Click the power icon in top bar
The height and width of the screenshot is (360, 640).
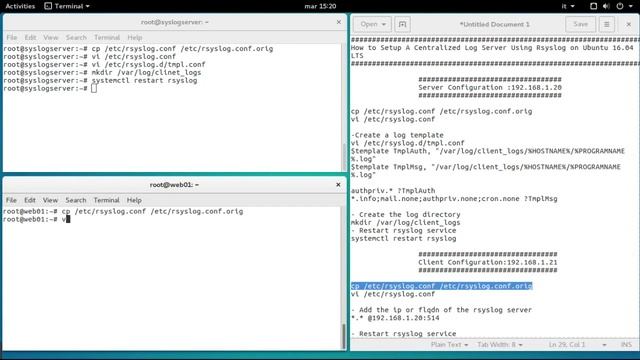[620, 6]
